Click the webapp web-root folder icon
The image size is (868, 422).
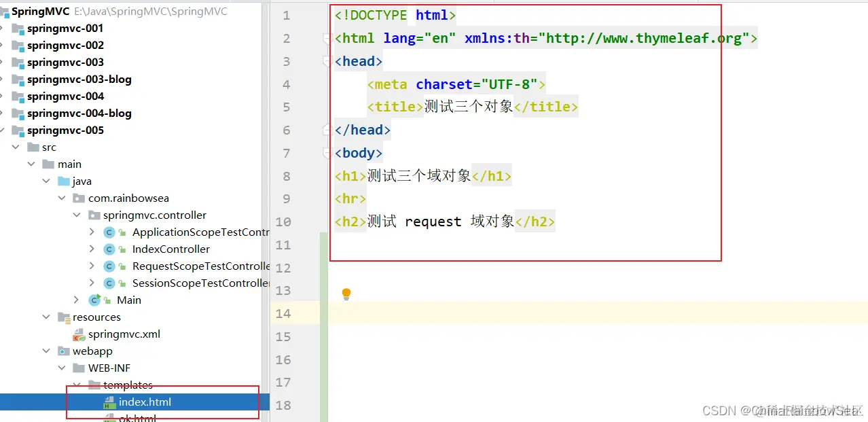(x=64, y=351)
